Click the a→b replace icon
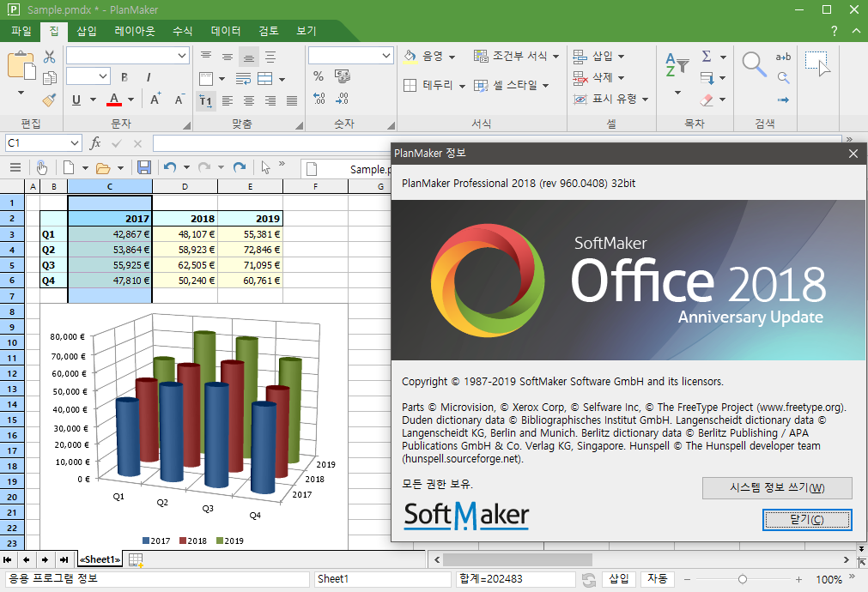Screen dimensions: 868x592 (x=783, y=57)
